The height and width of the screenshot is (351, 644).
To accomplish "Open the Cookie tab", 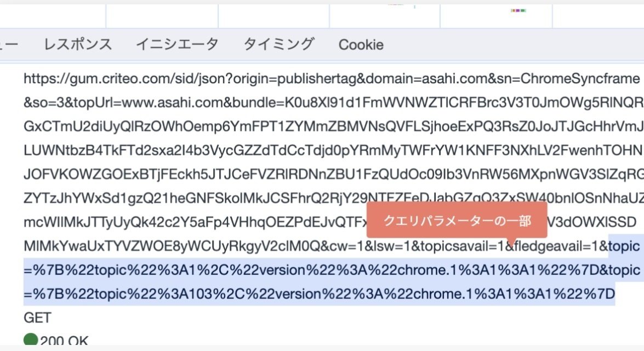I will point(361,44).
